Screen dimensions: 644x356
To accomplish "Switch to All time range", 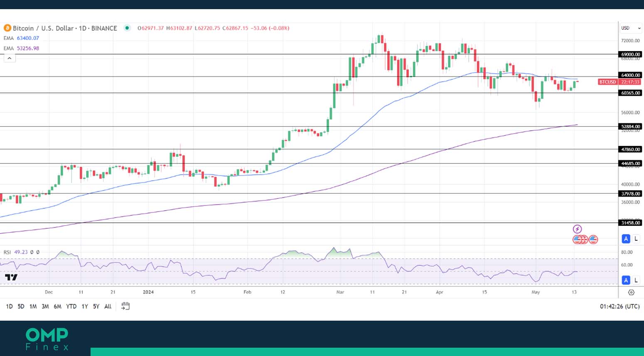I will (108, 307).
